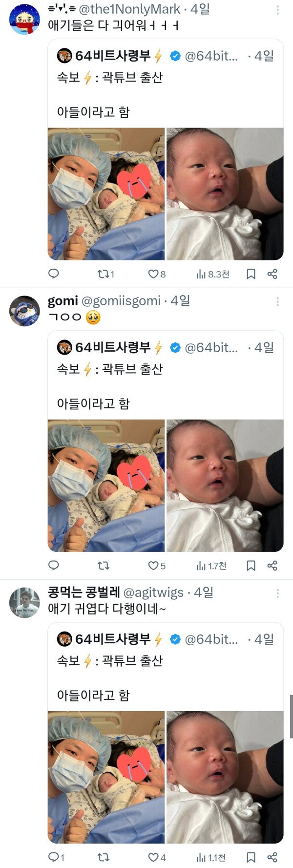293x868 pixels.
Task: Reply to the1NonlyMark's post
Action: point(54,274)
